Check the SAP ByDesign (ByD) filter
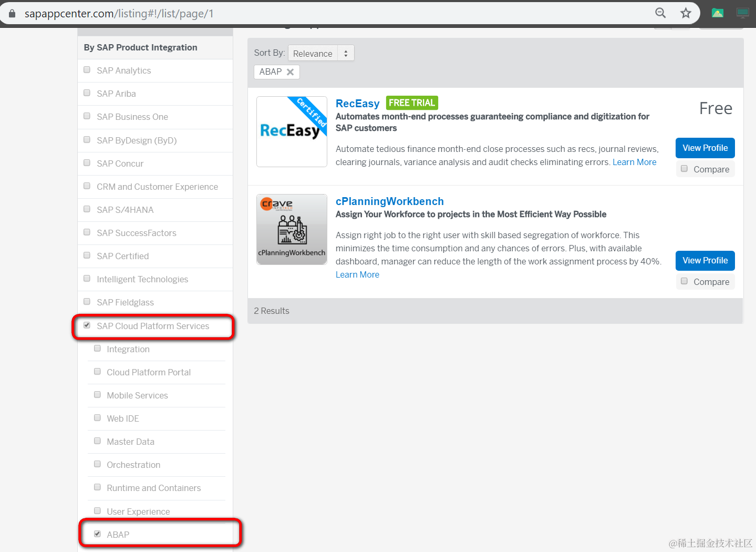 point(87,140)
